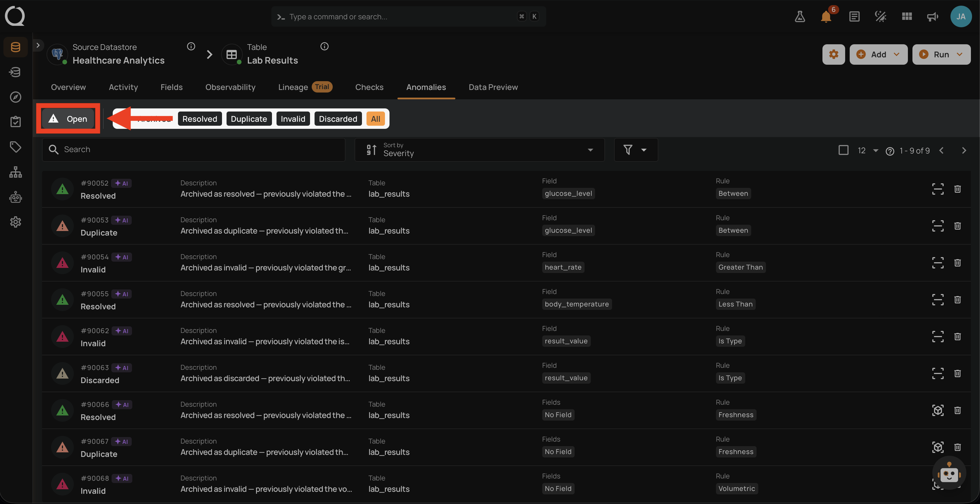This screenshot has height=504, width=980.
Task: Expand the sidebar with the chevron
Action: click(38, 45)
